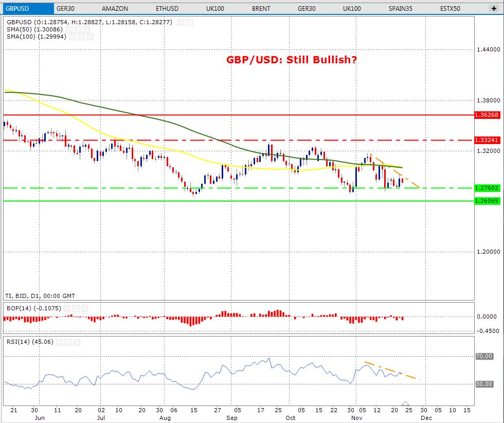Click the SMA(100) (1.29994) indicator label
Viewport: 504px width, 423px height.
[37, 37]
